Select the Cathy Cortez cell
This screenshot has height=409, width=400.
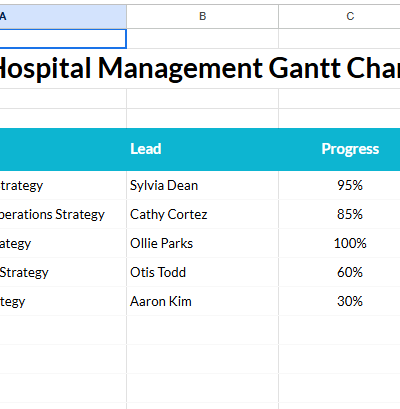[202, 214]
